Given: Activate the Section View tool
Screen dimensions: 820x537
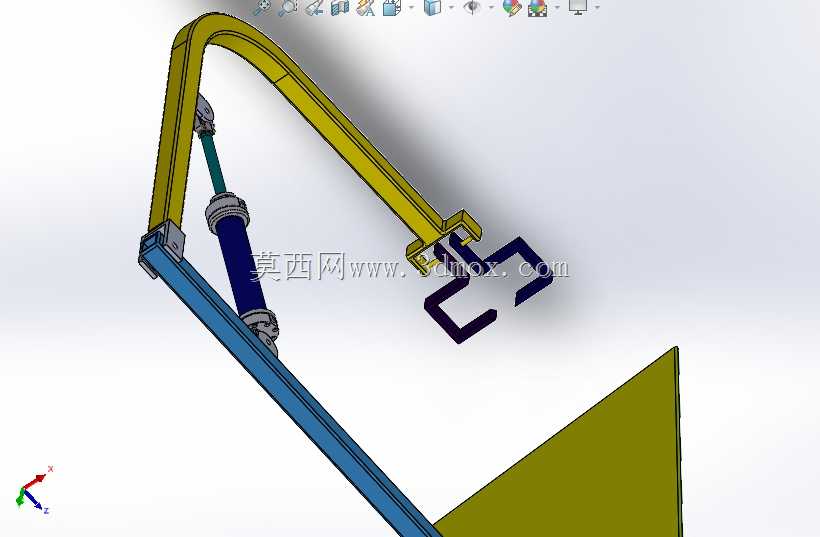Looking at the screenshot, I should point(340,7).
